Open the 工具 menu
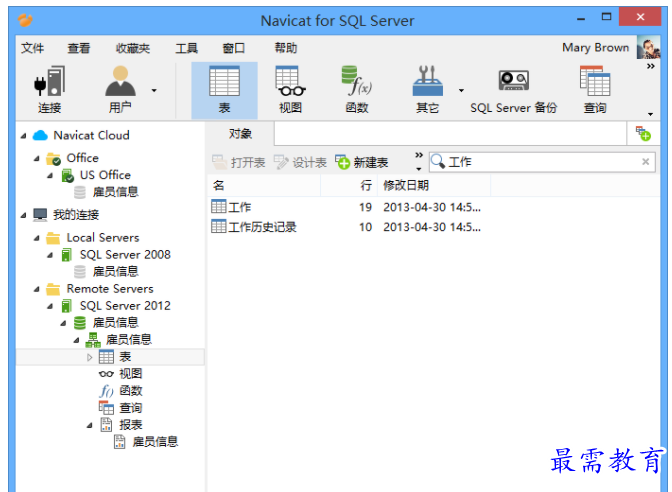The width and height of the screenshot is (672, 492). pos(186,48)
